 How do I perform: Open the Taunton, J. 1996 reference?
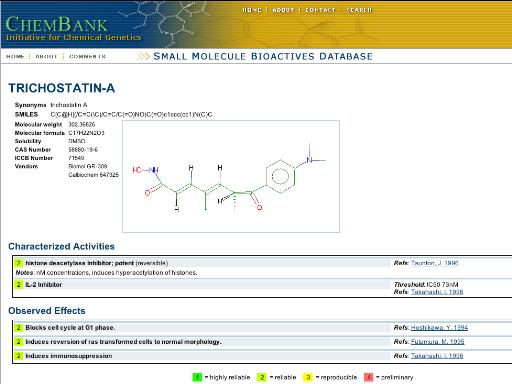click(435, 263)
